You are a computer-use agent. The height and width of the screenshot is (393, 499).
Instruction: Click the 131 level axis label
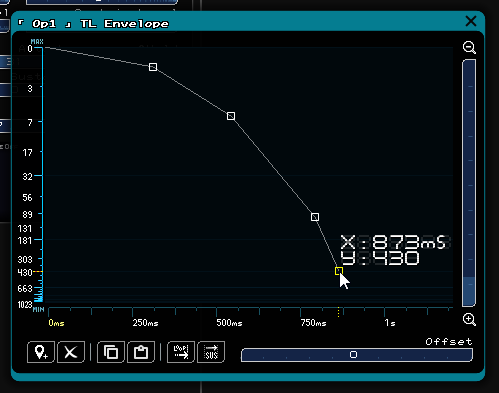pyautogui.click(x=25, y=229)
